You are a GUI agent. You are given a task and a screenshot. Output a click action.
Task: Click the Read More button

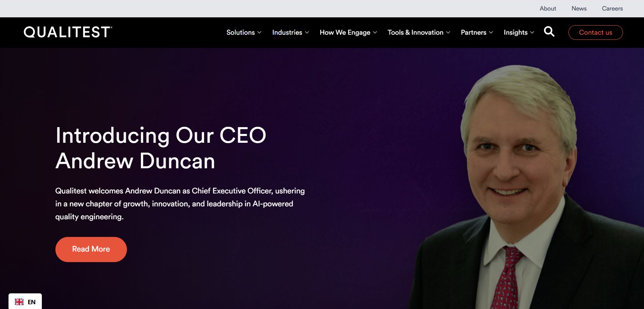91,249
